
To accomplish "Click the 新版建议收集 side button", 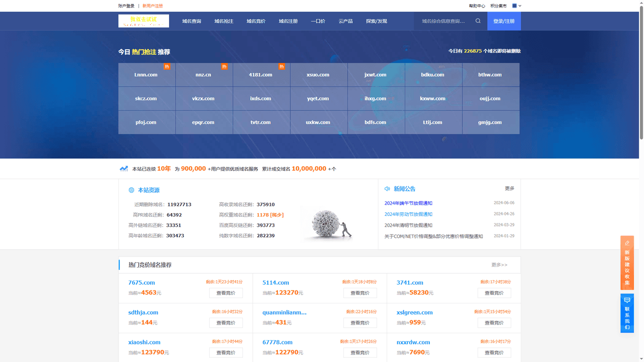I will click(x=627, y=263).
